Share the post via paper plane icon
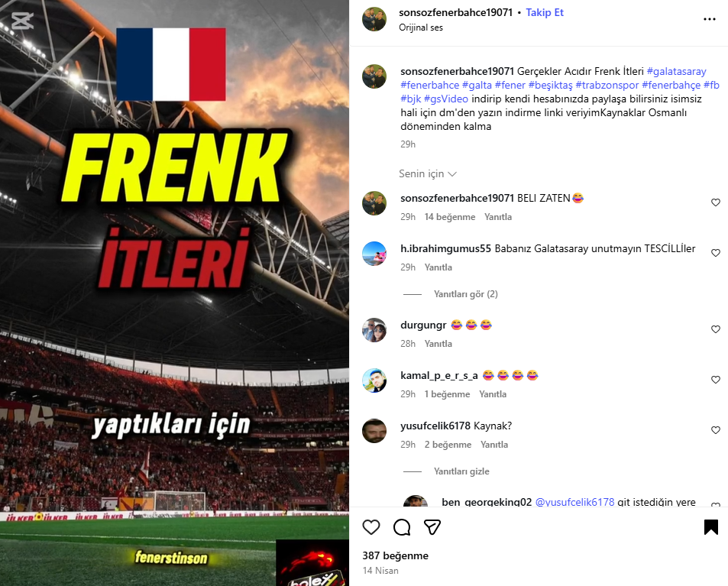 click(x=432, y=527)
